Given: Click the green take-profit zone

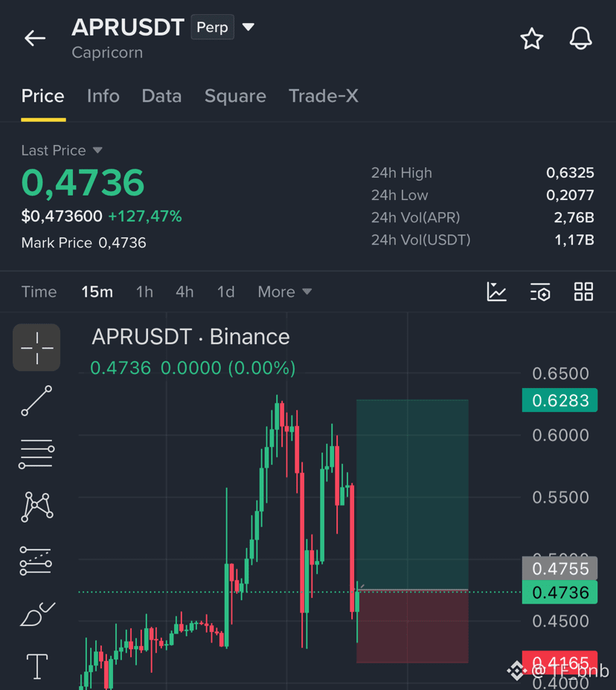Looking at the screenshot, I should coord(412,494).
